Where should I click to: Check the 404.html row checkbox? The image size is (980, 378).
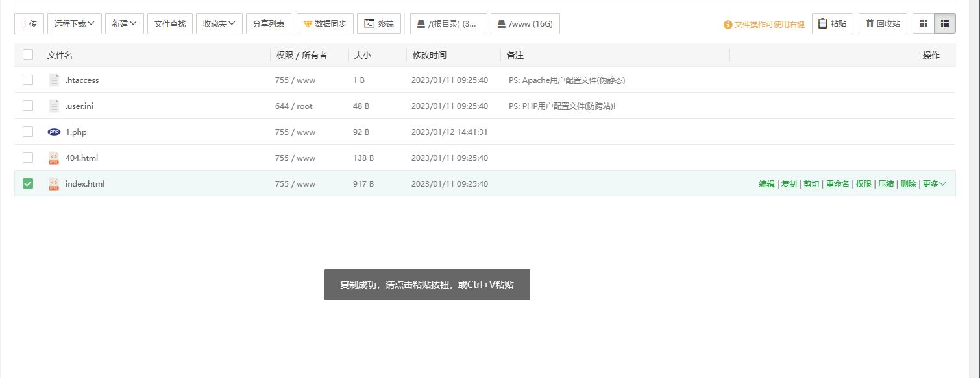[x=28, y=158]
